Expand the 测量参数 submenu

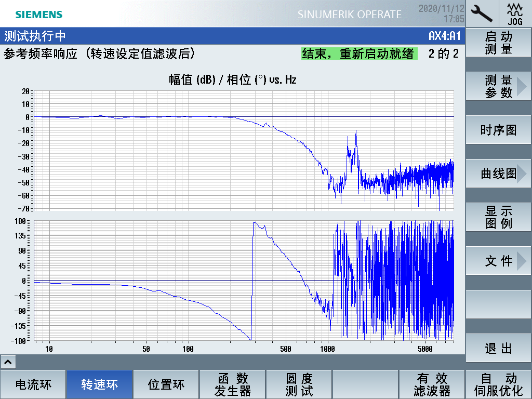pyautogui.click(x=499, y=87)
